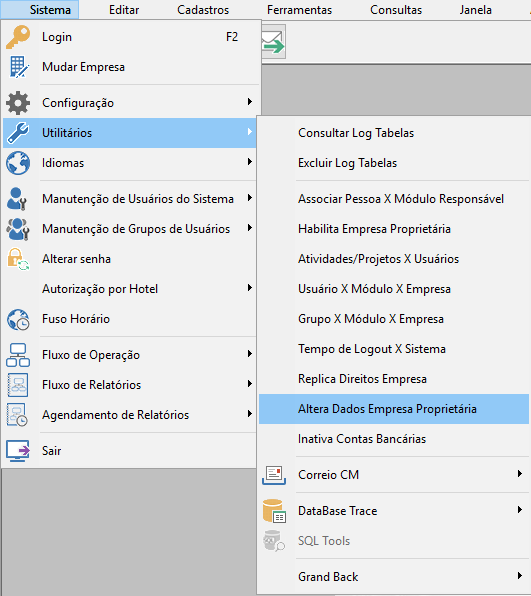Viewport: 531px width, 596px height.
Task: Choose Usuário X Módulo X Empresa
Action: [394, 289]
